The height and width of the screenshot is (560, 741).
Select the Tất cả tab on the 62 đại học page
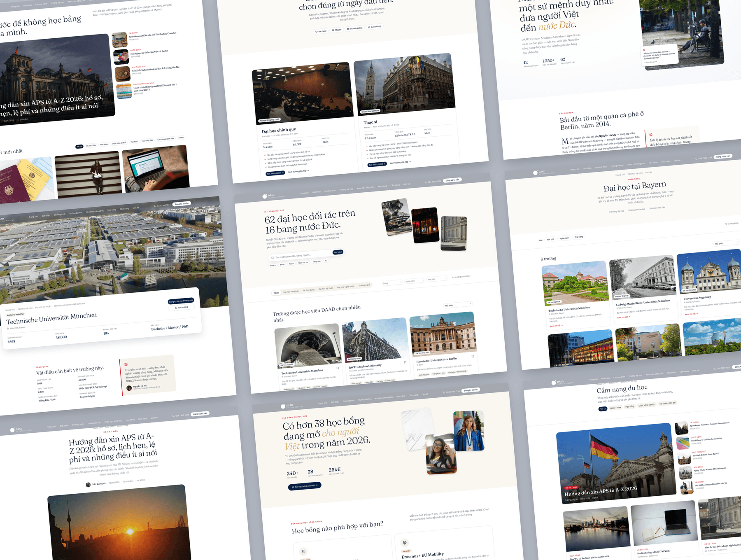pos(277,293)
